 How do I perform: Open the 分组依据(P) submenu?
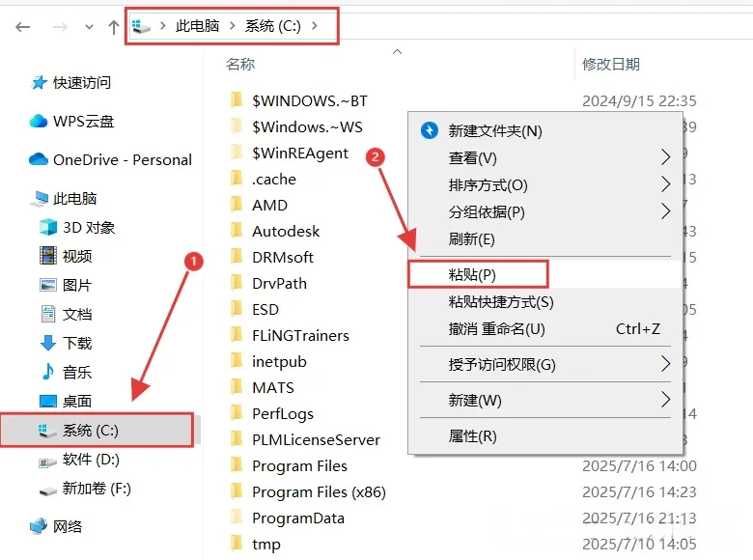click(x=545, y=211)
